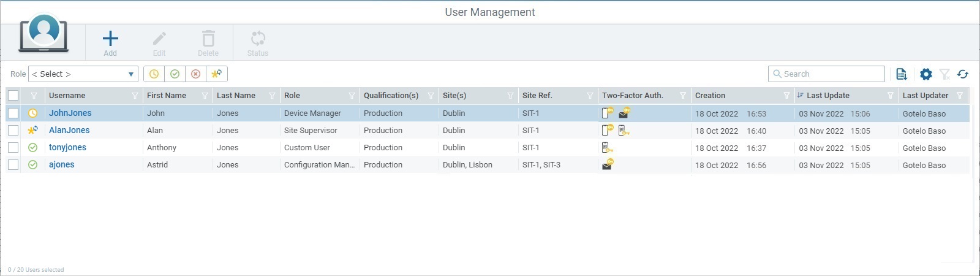This screenshot has width=980, height=276.
Task: Click the Site Supervisor role cell
Action: [311, 131]
